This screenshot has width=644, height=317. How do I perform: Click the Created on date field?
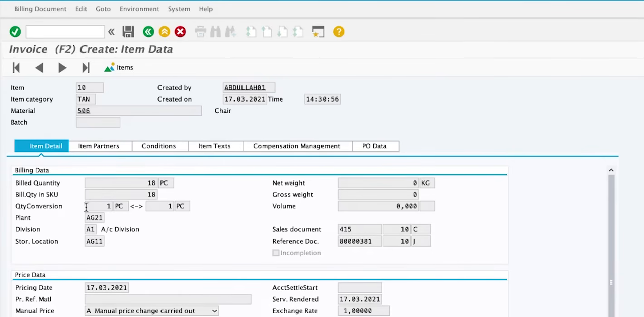[245, 99]
